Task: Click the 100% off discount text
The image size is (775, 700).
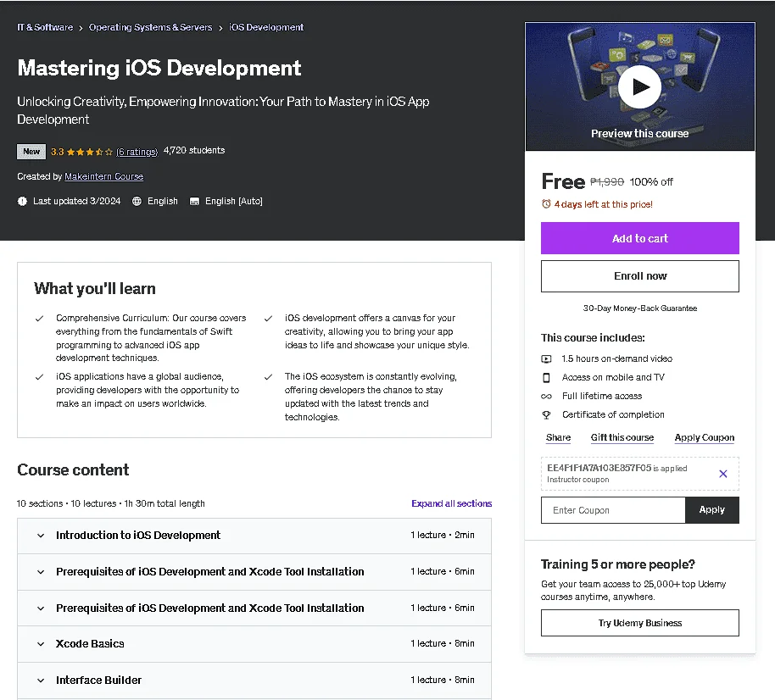Action: pos(651,182)
